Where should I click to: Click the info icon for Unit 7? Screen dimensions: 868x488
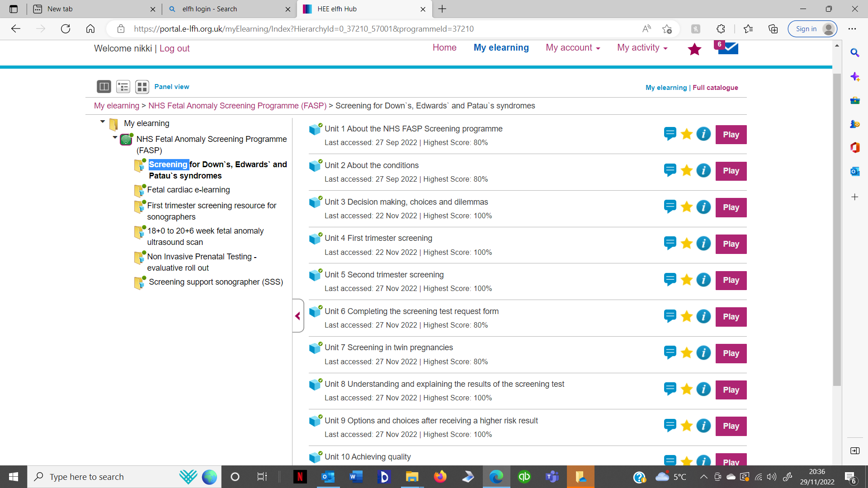pyautogui.click(x=703, y=353)
